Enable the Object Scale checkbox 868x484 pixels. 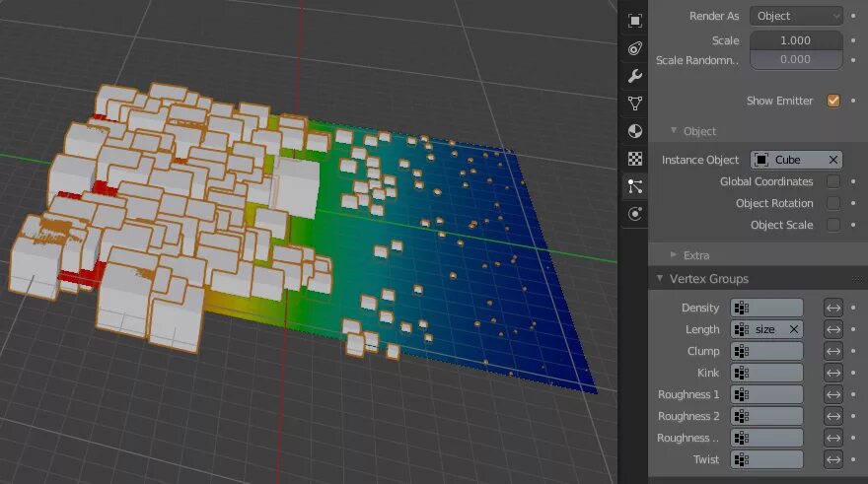point(833,225)
